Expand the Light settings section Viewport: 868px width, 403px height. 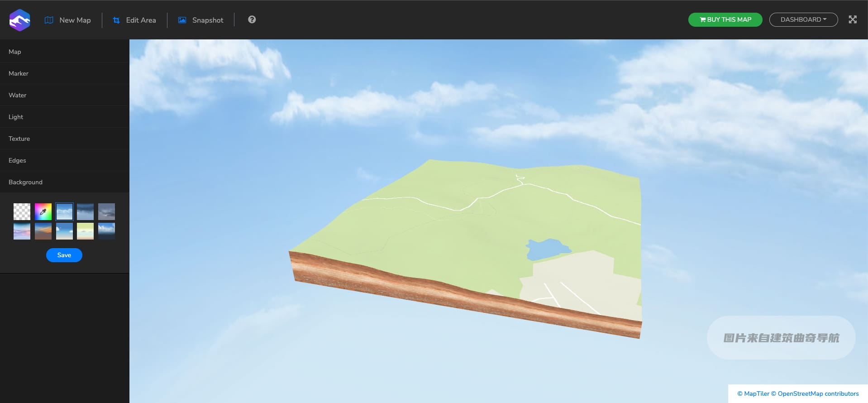[x=16, y=117]
